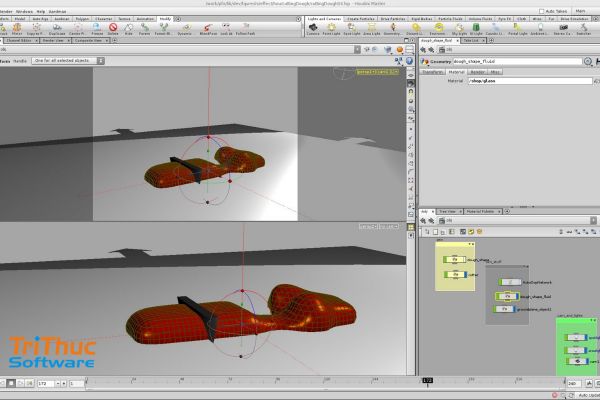The height and width of the screenshot is (400, 600).
Task: Collapse the yellow network box
Action: point(470,244)
